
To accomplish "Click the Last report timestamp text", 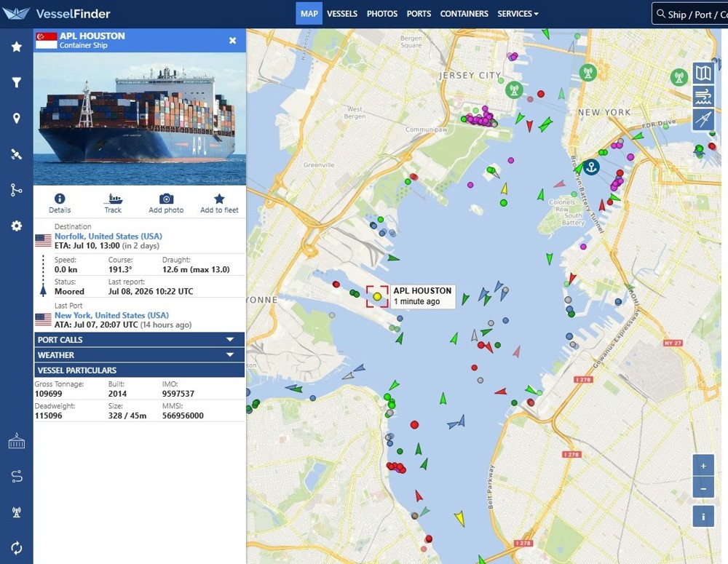I will click(151, 292).
